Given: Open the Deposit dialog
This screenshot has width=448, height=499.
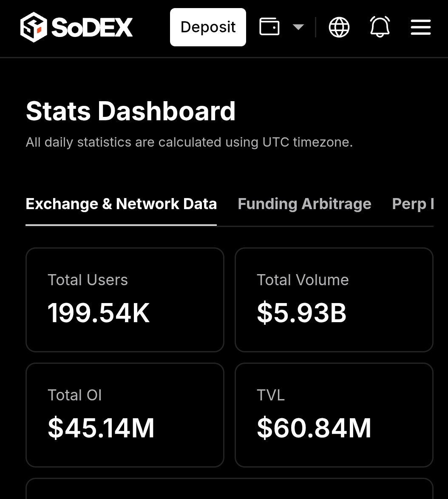Looking at the screenshot, I should [208, 27].
